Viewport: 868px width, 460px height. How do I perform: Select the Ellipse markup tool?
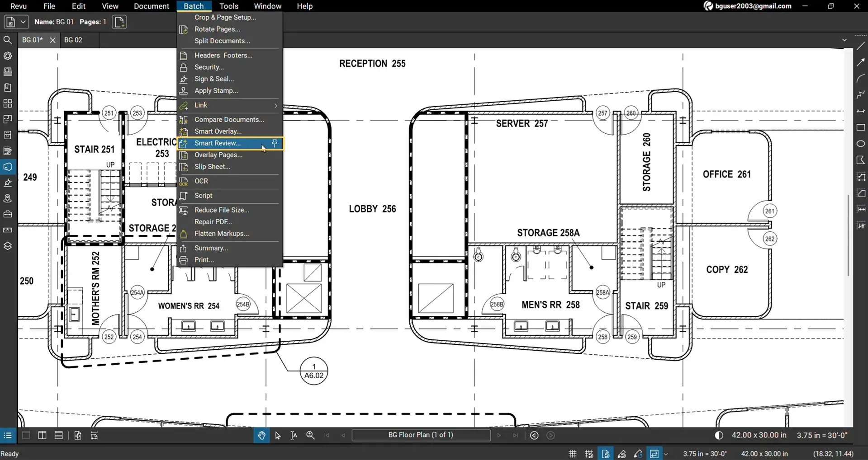point(861,144)
